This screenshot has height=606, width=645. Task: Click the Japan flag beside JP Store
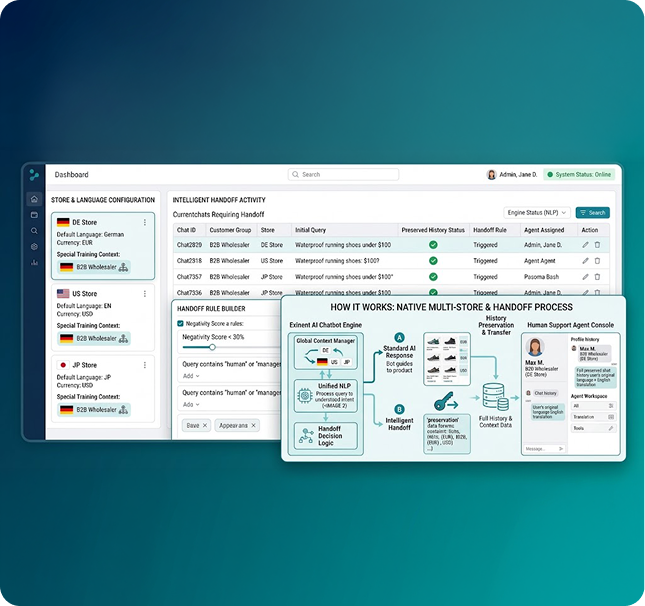pyautogui.click(x=63, y=365)
